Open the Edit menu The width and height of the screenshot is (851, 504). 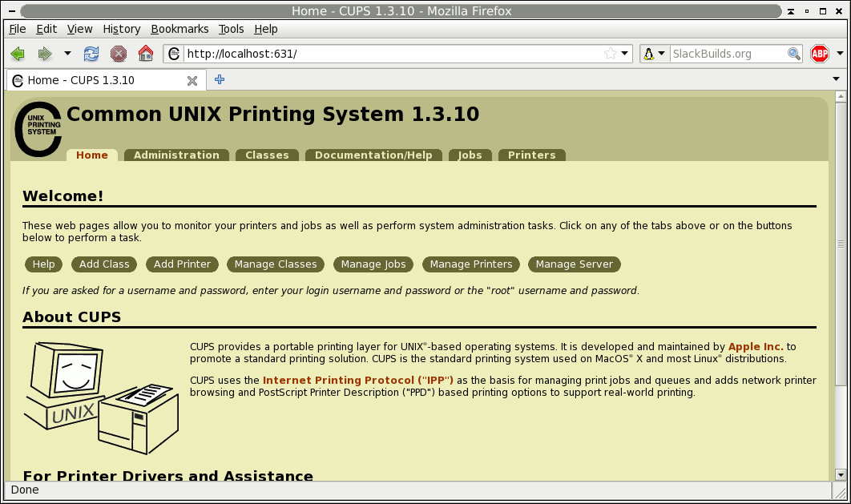pos(46,29)
